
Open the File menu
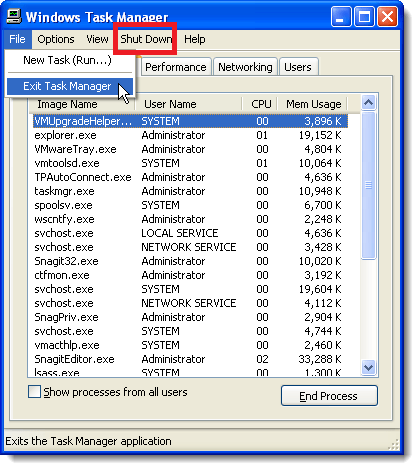pos(17,39)
